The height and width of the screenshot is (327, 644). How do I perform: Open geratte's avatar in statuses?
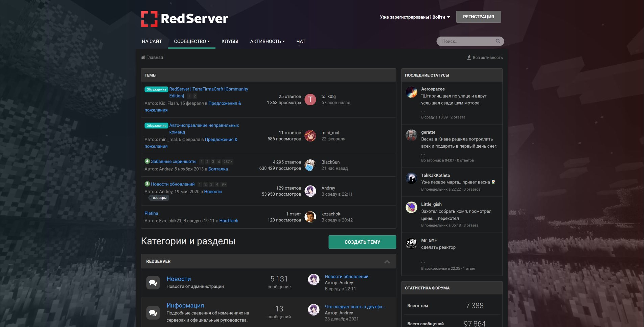411,135
